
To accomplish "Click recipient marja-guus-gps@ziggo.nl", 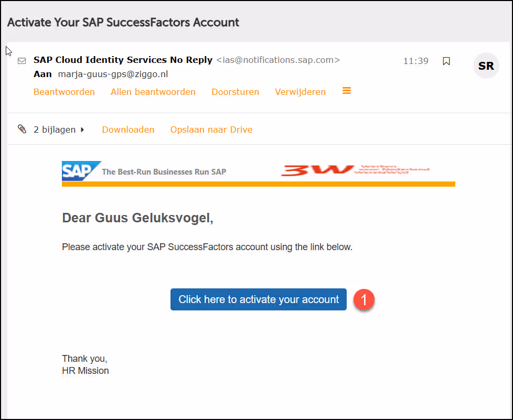I will [113, 74].
